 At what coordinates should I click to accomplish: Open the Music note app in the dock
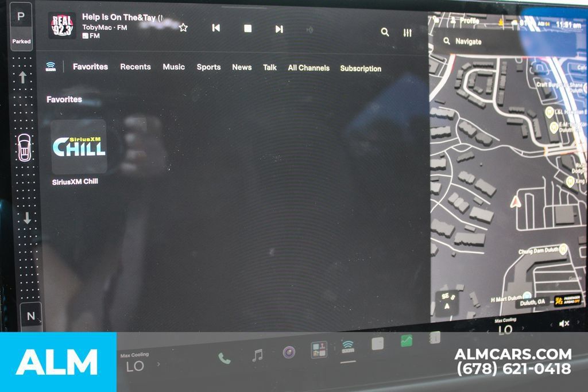point(257,355)
